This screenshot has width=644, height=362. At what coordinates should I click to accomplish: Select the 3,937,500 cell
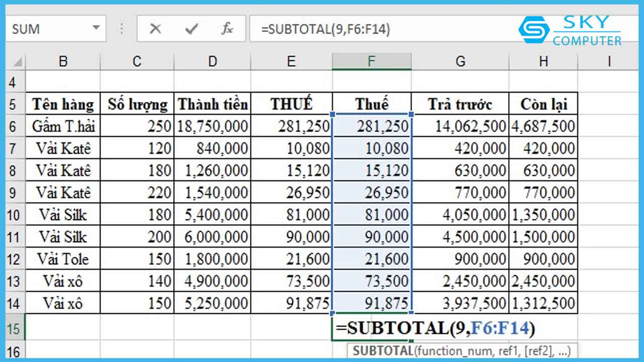click(460, 303)
